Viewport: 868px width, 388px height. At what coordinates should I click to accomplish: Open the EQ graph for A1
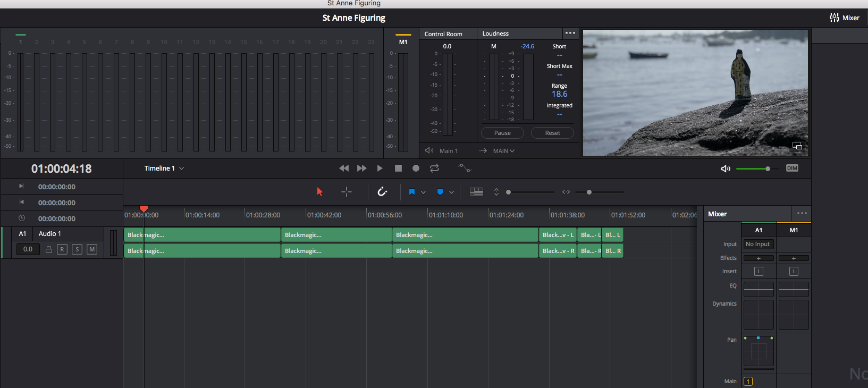759,289
